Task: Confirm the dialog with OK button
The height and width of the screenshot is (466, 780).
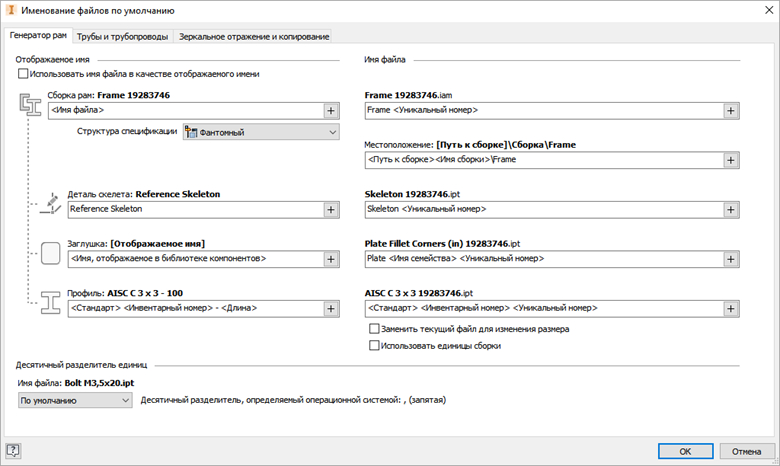Action: 685,451
